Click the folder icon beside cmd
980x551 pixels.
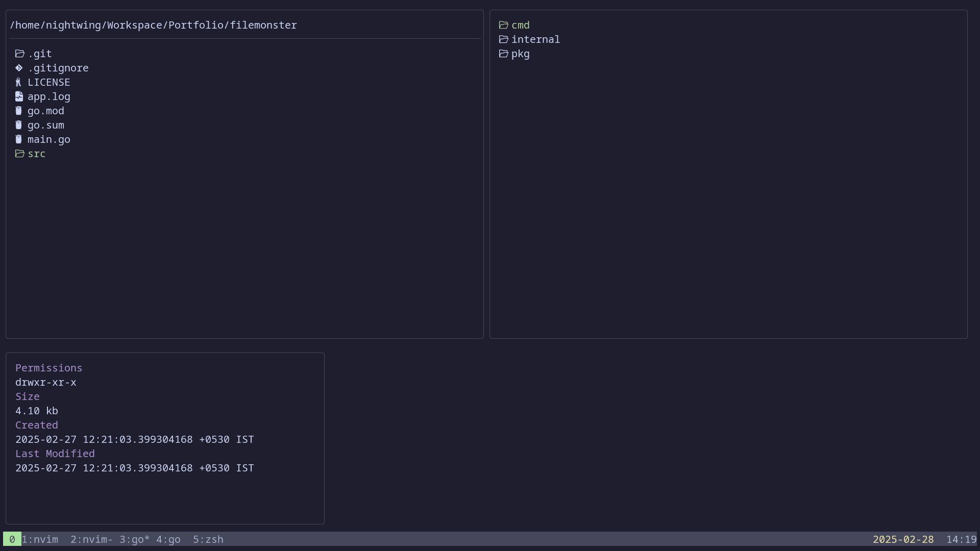click(x=504, y=25)
